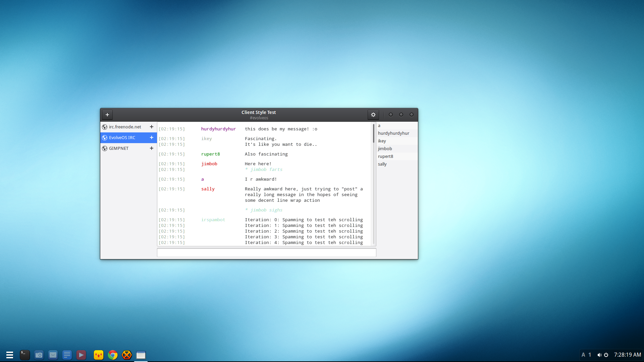
Task: Click the irspambot nickname in chat
Action: point(213,220)
